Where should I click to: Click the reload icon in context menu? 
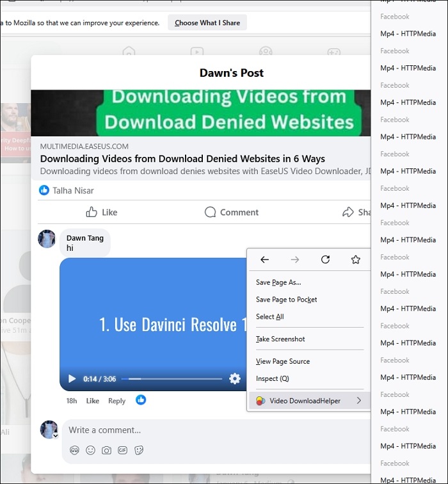(325, 259)
